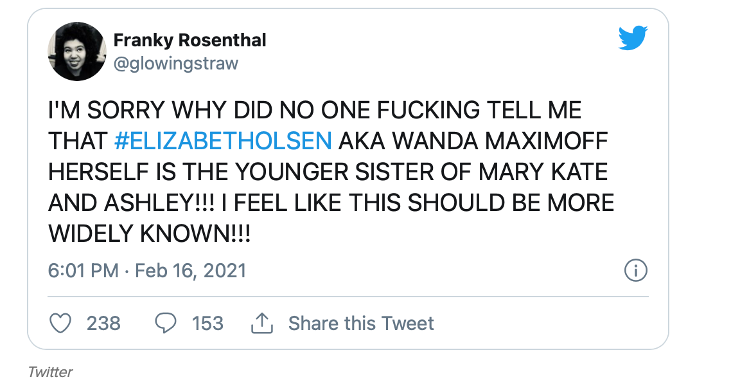Click the 6:01 PM timestamp
The height and width of the screenshot is (387, 741).
(x=83, y=271)
